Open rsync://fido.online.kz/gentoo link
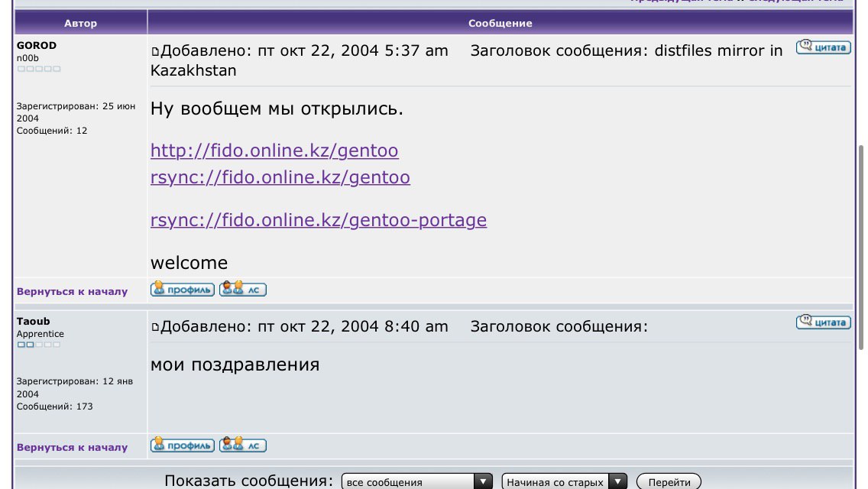Viewport: 868px width, 489px height. click(x=280, y=177)
